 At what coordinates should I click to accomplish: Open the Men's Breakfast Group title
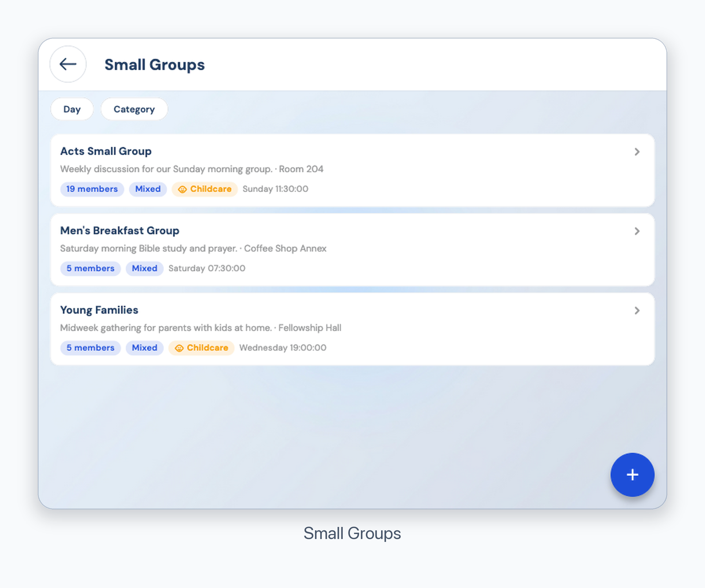(x=120, y=230)
